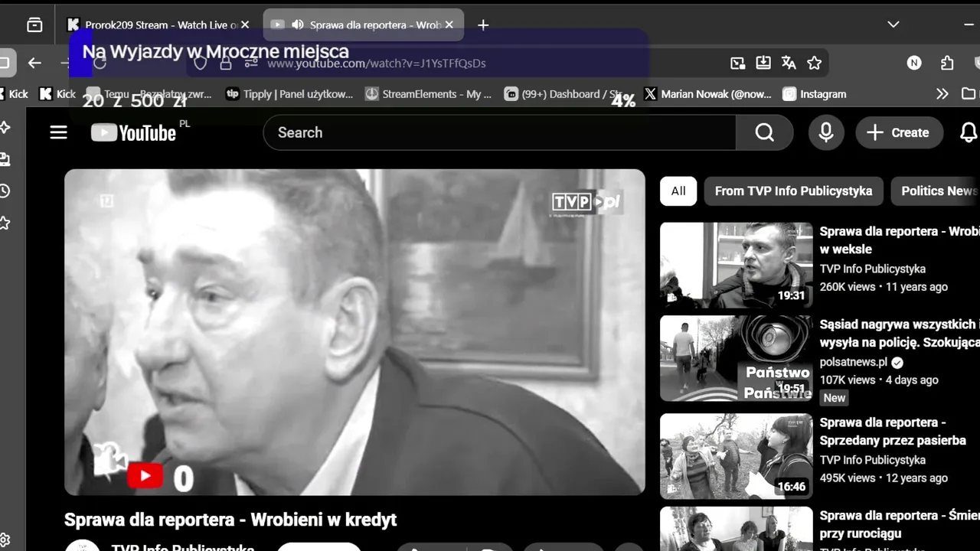Image resolution: width=980 pixels, height=551 pixels.
Task: Click the address bar URL youtube.com/watch
Action: (x=376, y=64)
